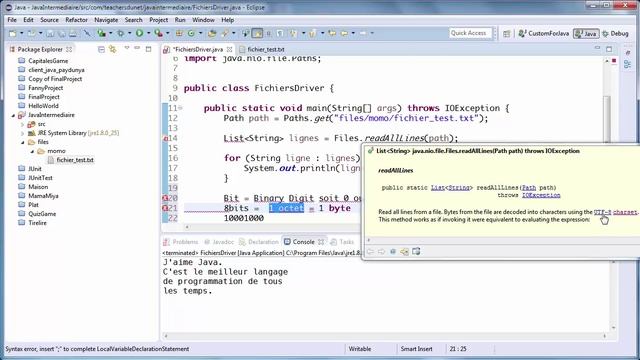Expand the JRE System Library node
Screen dimensions: 640x360
pos(22,133)
